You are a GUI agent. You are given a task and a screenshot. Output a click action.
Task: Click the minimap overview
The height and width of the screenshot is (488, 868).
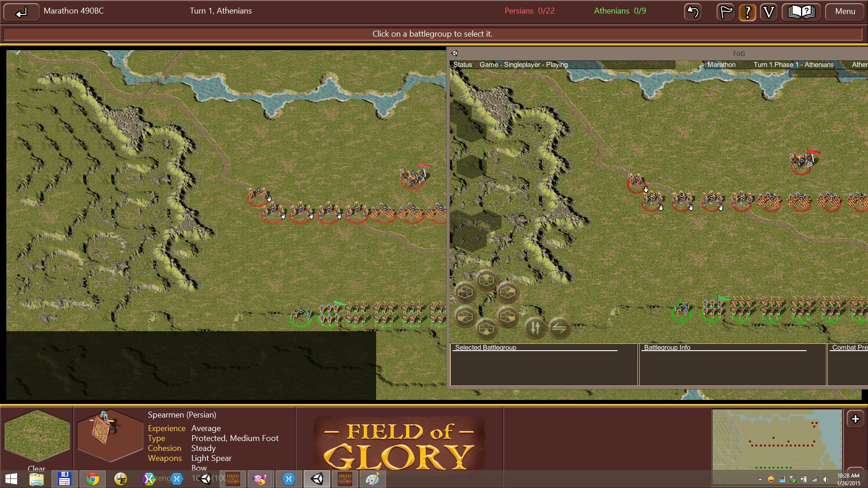(x=777, y=446)
